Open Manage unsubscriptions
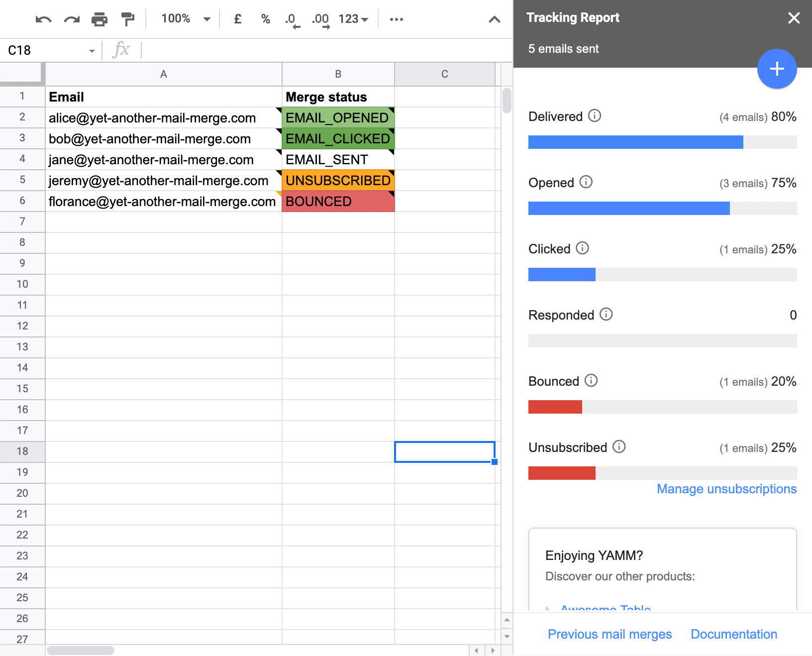Screen dimensions: 812x656 726,489
